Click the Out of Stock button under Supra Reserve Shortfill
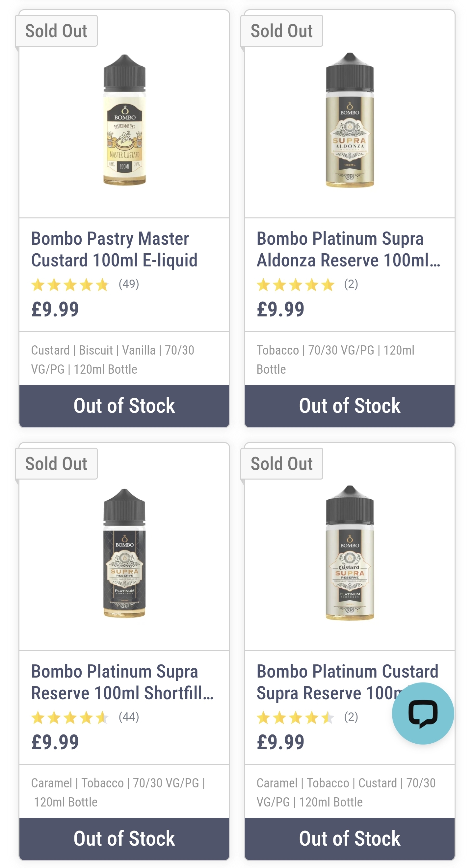This screenshot has height=868, width=474. click(124, 839)
